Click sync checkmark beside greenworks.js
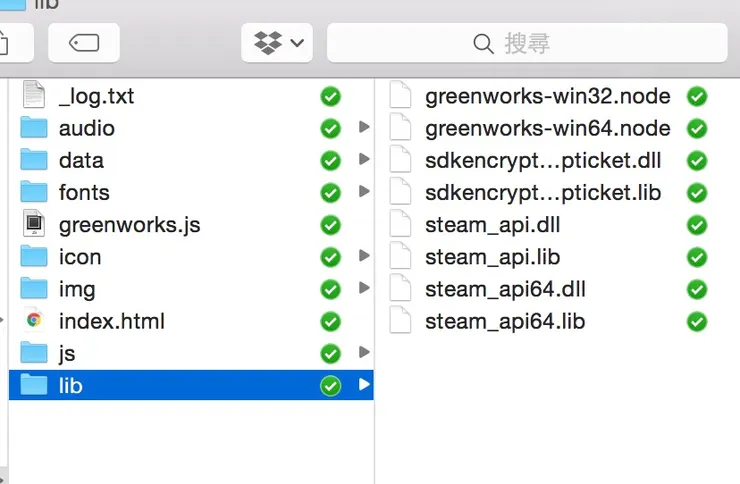Screen dimensions: 740x484 [330, 225]
